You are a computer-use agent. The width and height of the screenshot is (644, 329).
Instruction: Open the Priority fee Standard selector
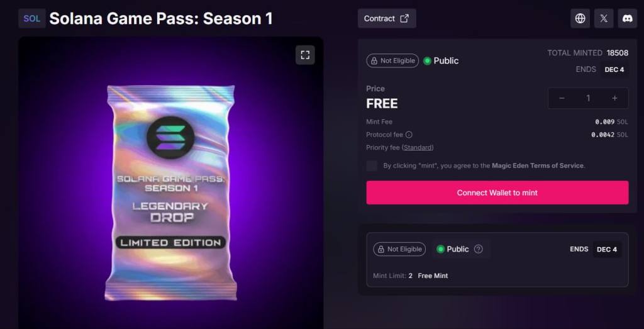click(x=418, y=147)
